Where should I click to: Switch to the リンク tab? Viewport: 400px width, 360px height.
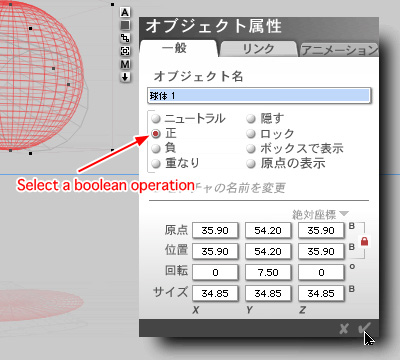(258, 49)
